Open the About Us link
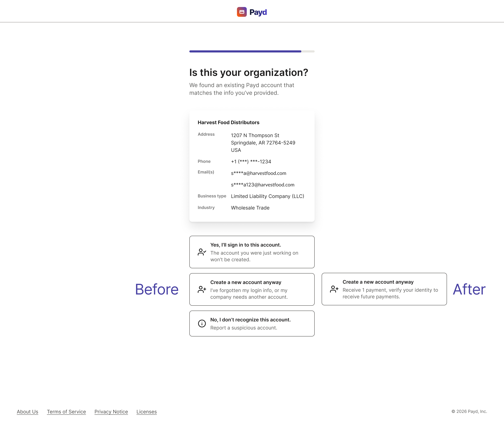This screenshot has width=504, height=426. click(27, 411)
